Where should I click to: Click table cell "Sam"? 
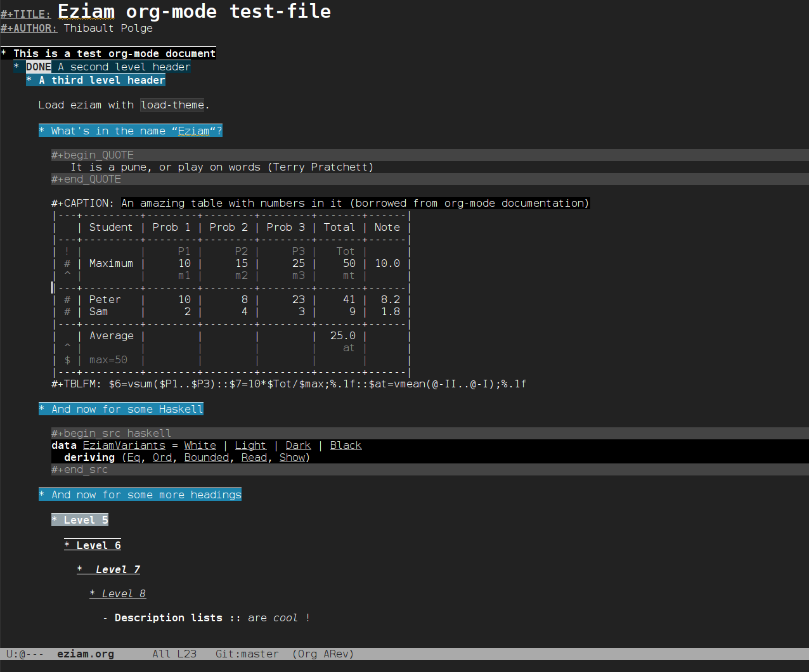(98, 311)
